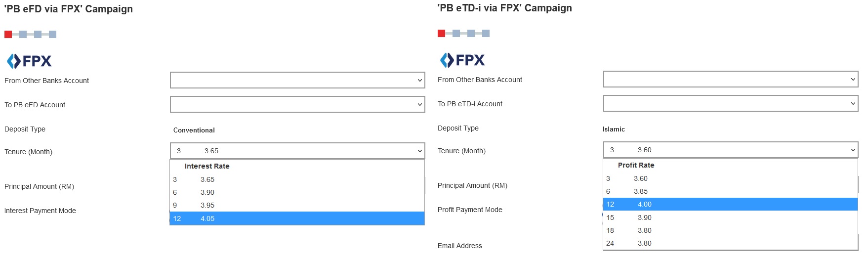The width and height of the screenshot is (868, 260).
Task: Choose 15 month 3.90 profit rate option
Action: pyautogui.click(x=730, y=217)
